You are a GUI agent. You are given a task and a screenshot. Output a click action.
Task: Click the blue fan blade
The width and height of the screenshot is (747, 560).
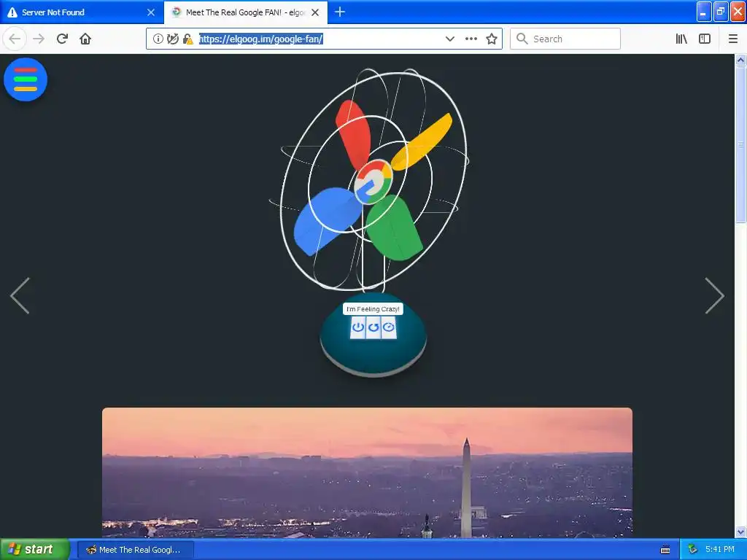pos(326,220)
